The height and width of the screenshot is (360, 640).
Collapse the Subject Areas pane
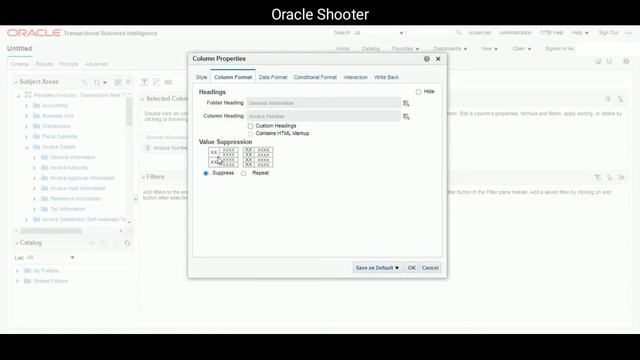16,82
